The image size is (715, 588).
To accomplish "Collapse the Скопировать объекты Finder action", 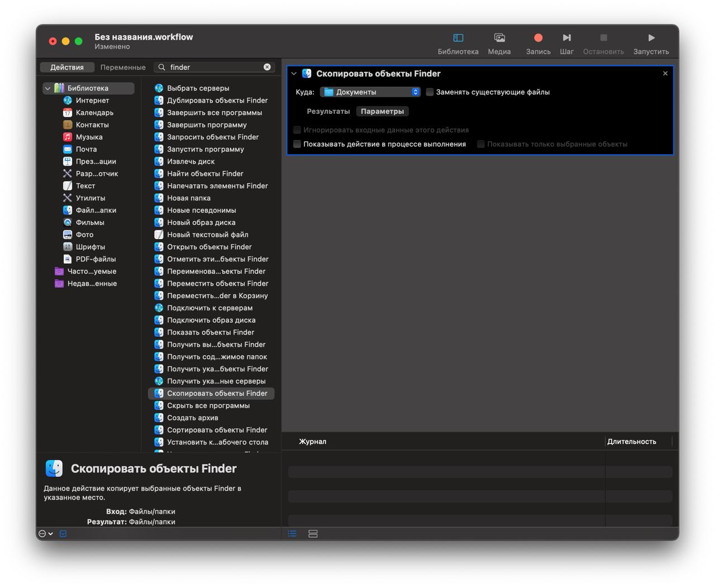I will (x=294, y=74).
